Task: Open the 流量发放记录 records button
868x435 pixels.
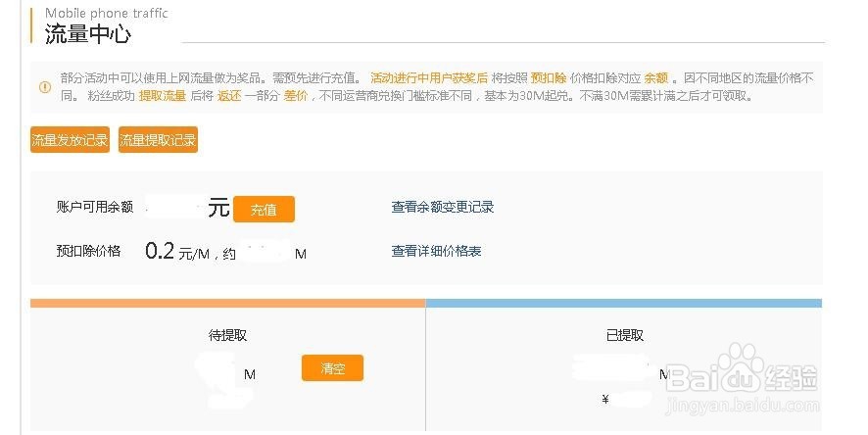Action: [x=70, y=140]
